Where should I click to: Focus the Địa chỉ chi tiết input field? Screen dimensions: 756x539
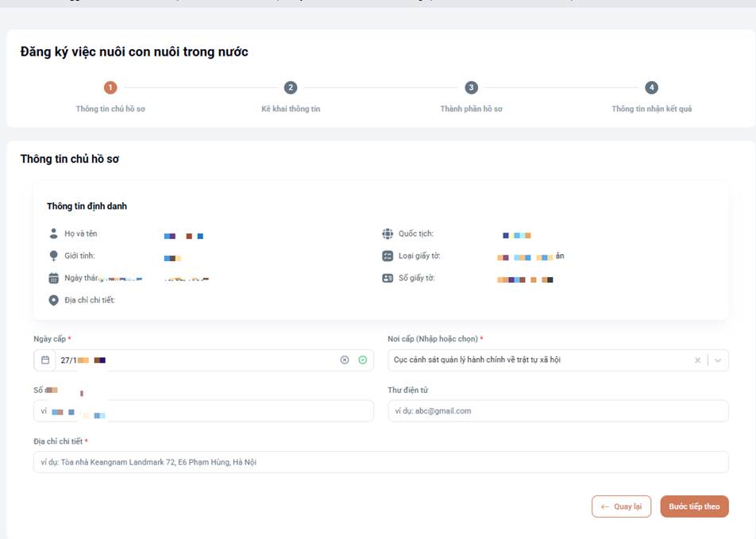point(381,462)
